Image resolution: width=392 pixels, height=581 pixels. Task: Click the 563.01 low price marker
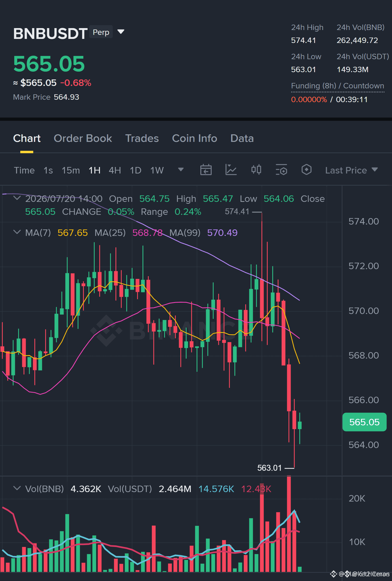[x=269, y=468]
